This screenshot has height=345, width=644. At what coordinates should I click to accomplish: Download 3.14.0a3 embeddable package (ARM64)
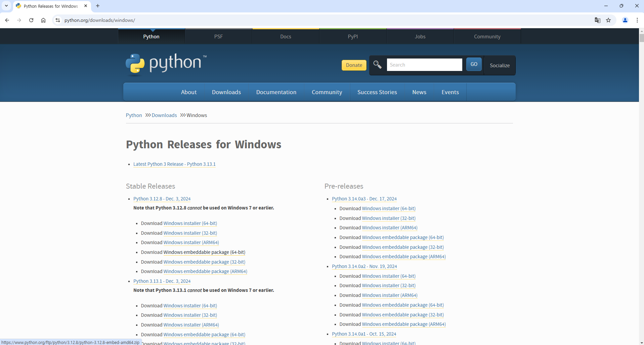404,257
